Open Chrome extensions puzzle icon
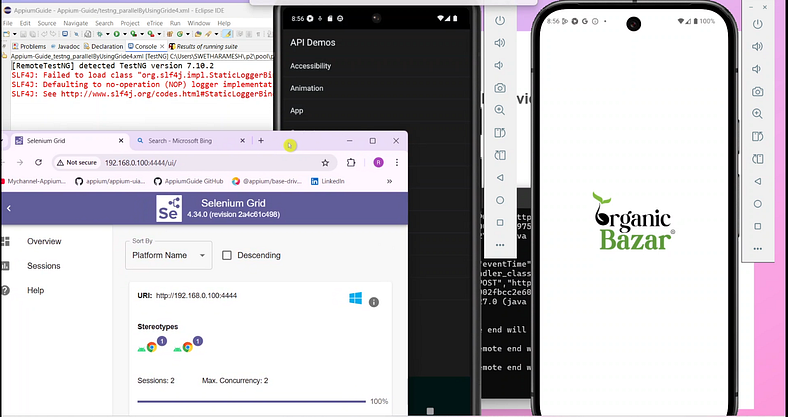 pyautogui.click(x=351, y=162)
